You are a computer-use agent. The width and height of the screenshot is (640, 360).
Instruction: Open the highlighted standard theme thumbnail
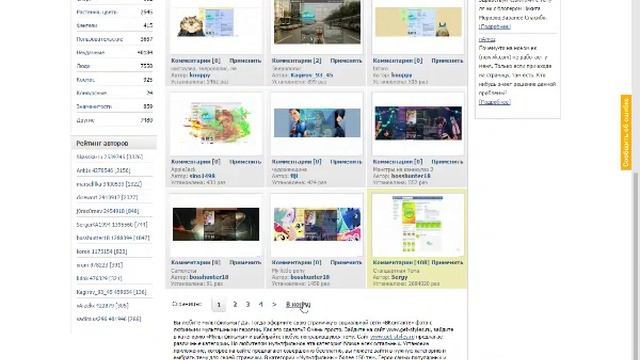(x=418, y=225)
